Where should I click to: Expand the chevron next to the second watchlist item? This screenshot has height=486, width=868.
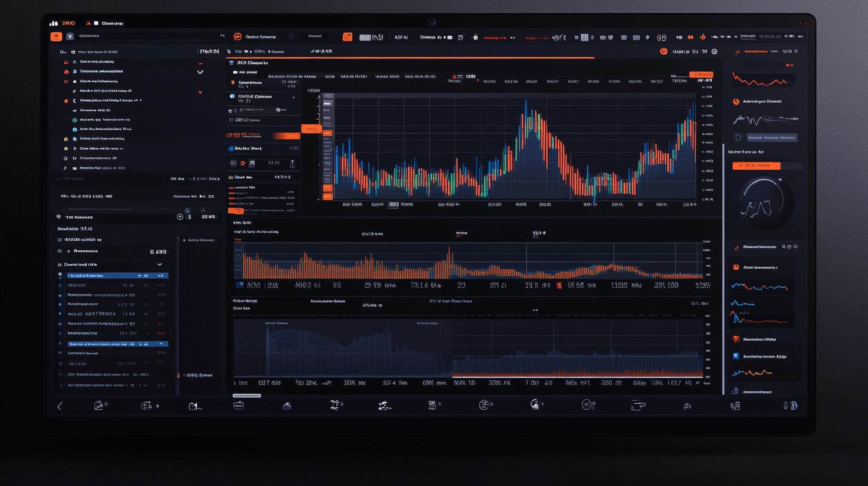(201, 71)
